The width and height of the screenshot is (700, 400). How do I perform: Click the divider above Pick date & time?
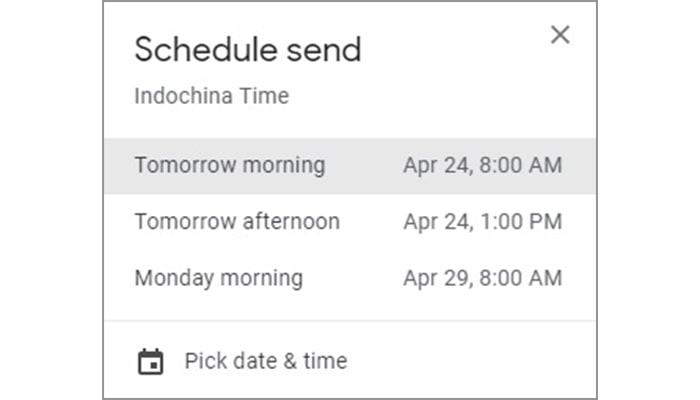[x=350, y=321]
